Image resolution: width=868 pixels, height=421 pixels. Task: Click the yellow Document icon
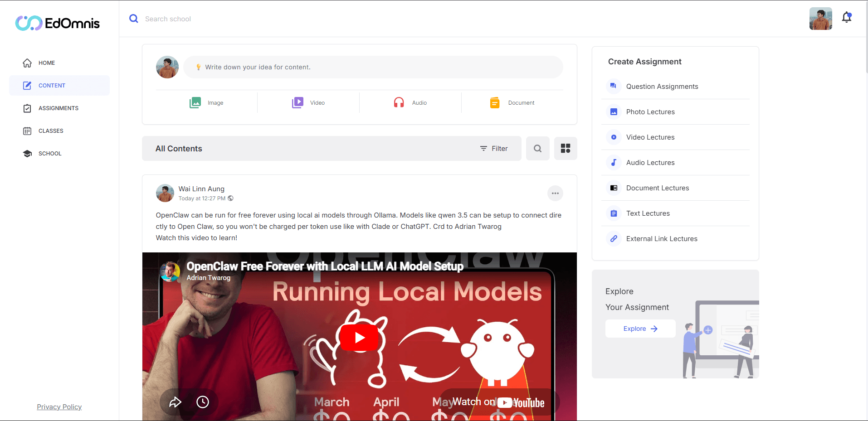[x=495, y=103]
